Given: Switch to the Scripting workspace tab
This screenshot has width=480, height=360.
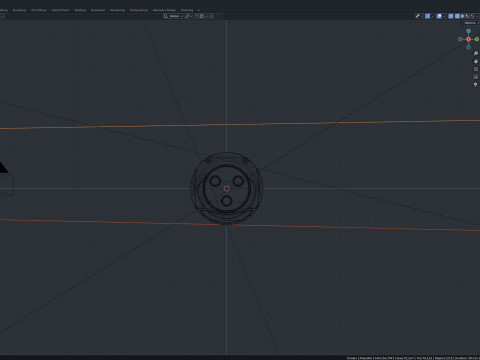Looking at the screenshot, I should (187, 10).
